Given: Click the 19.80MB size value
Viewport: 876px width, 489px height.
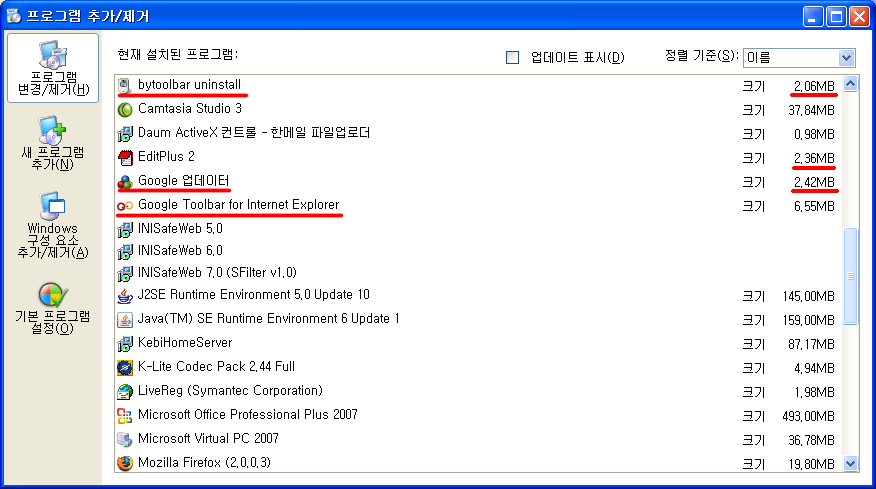Looking at the screenshot, I should [811, 464].
